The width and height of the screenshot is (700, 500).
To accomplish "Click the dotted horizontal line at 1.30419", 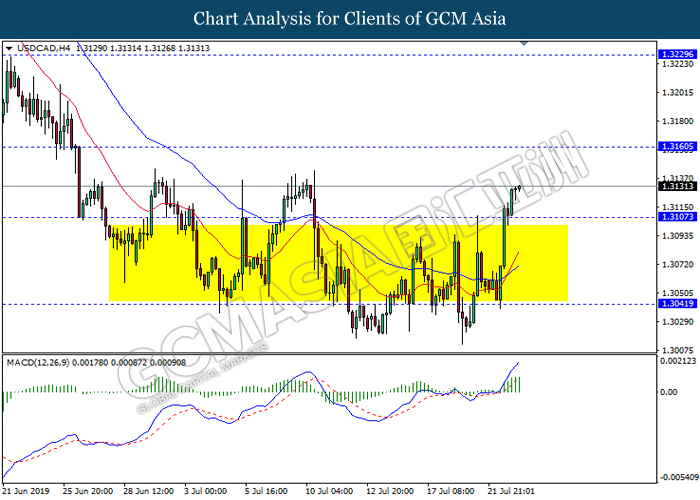I will tap(329, 304).
